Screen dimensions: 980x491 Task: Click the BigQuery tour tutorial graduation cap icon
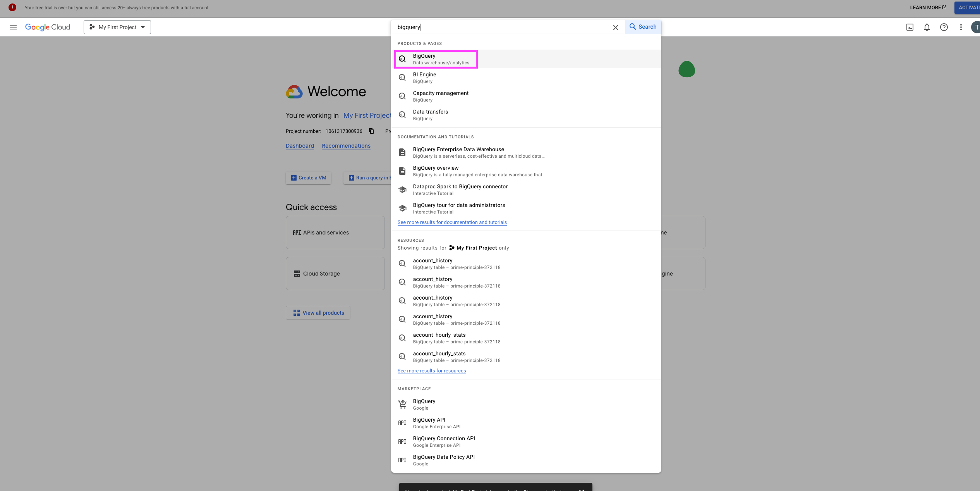pos(402,208)
